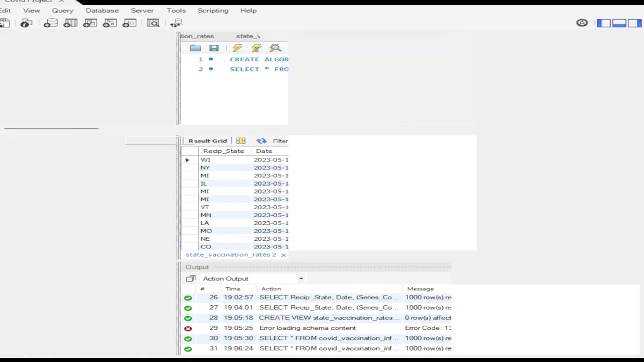Select output row 27 at 19:04:01

click(317, 308)
